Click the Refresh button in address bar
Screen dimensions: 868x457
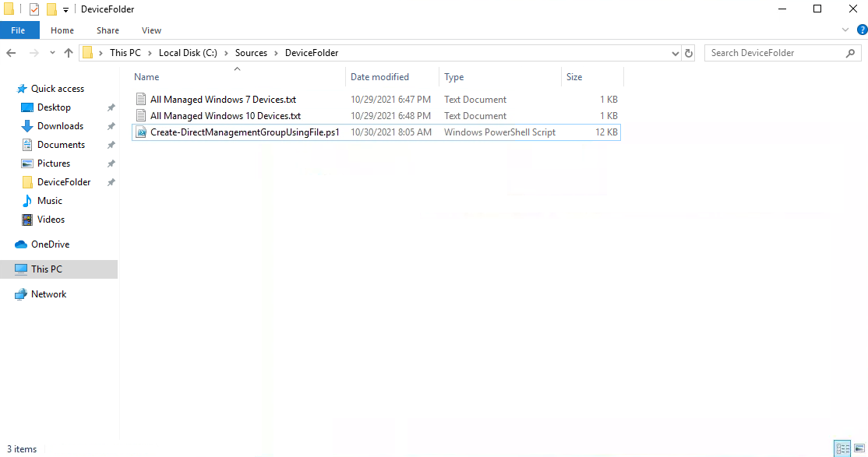(689, 53)
